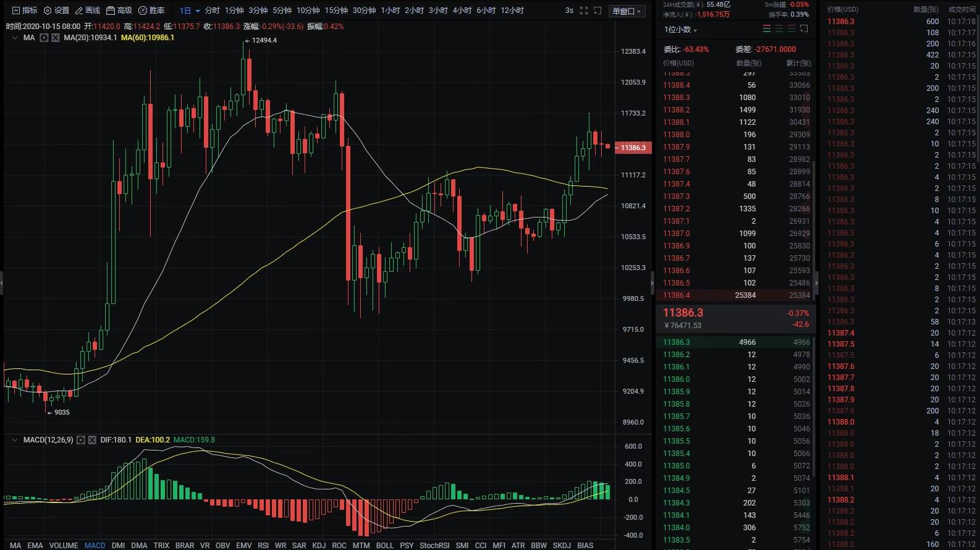
Task: Select the StochRSI indicator tab
Action: 434,546
